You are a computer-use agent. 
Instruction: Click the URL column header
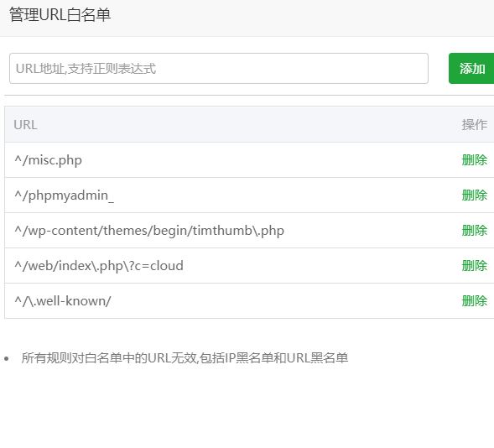(25, 125)
